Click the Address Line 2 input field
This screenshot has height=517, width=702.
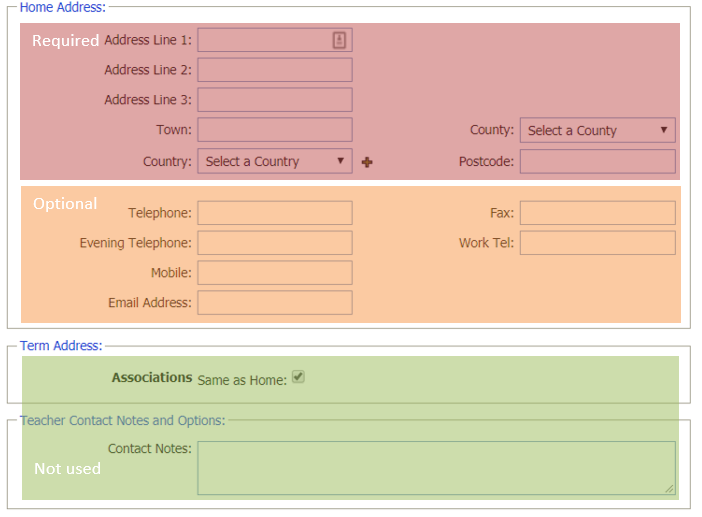tap(275, 70)
